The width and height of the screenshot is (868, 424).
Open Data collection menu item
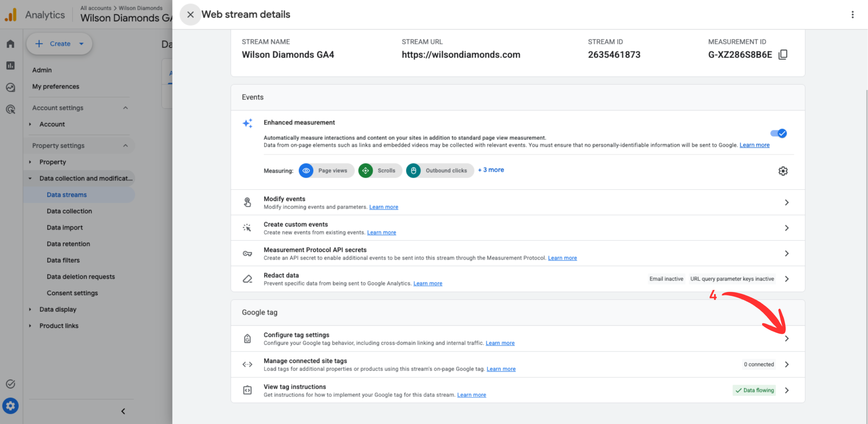69,211
